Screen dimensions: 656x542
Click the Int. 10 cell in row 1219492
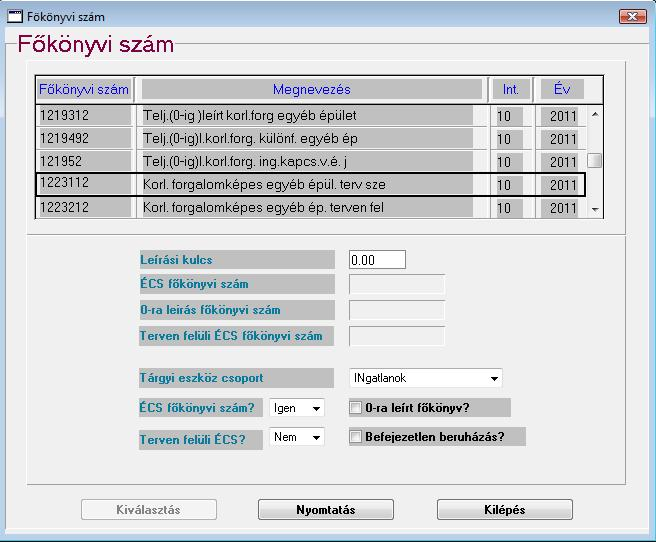coord(509,139)
